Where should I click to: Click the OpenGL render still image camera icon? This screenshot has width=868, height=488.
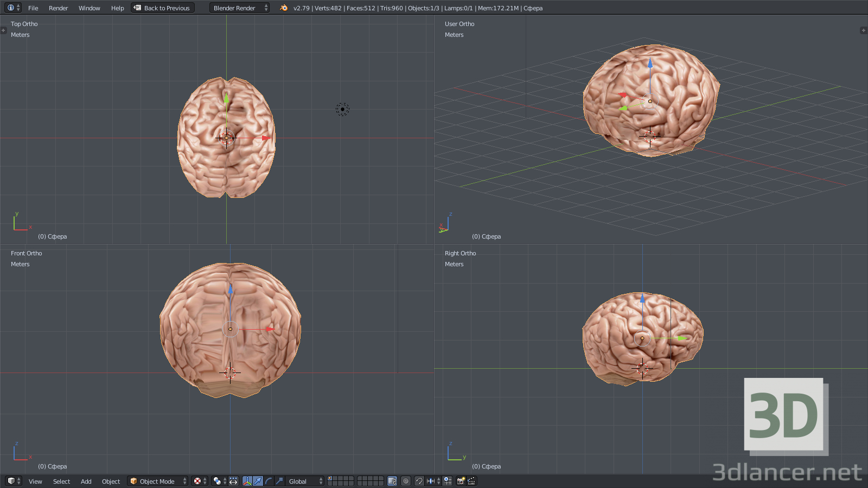click(461, 481)
